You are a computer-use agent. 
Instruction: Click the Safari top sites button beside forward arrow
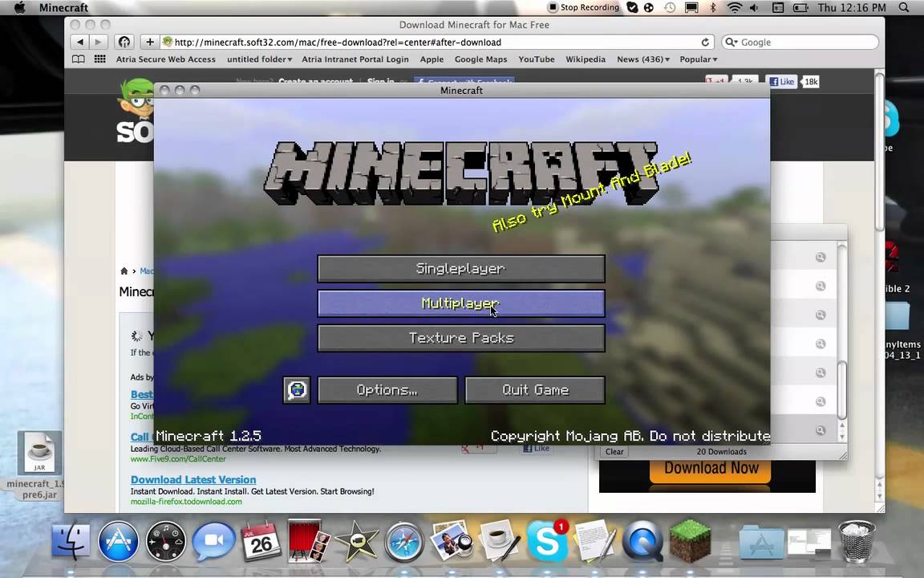[x=124, y=42]
